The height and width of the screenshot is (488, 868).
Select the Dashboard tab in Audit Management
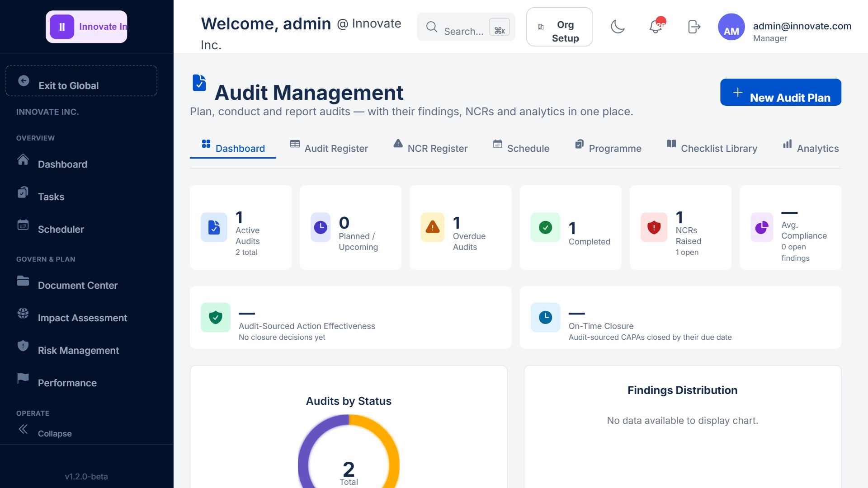tap(233, 148)
